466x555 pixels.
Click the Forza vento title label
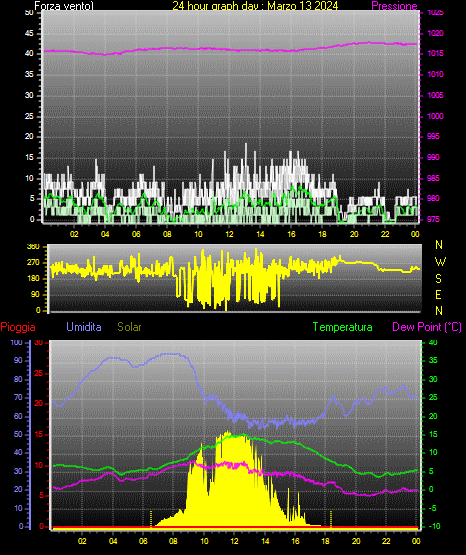(64, 6)
